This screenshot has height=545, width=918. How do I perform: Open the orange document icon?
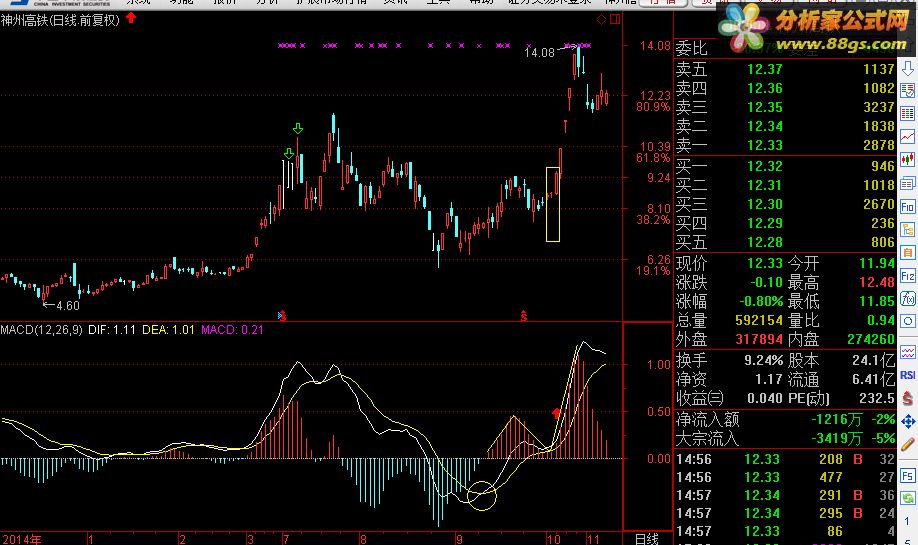907,252
